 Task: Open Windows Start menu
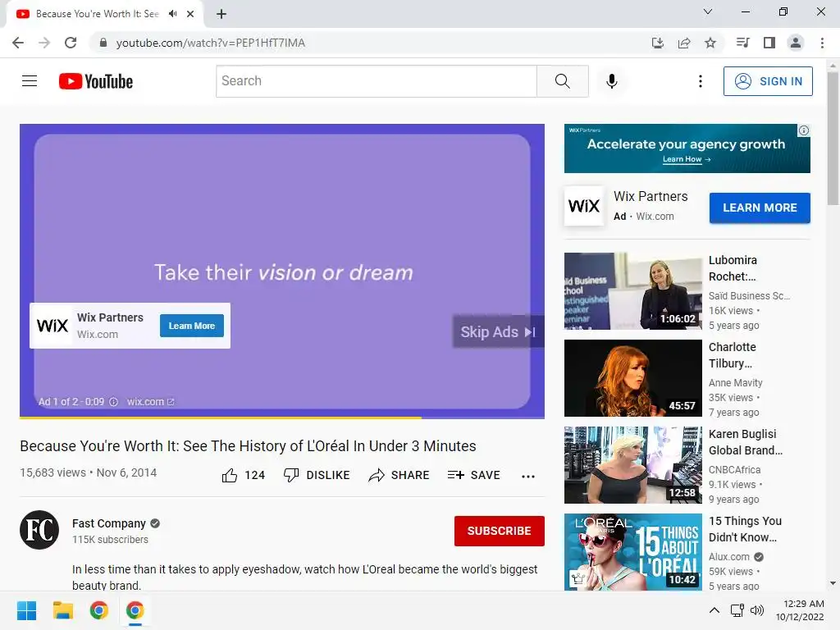(26, 610)
